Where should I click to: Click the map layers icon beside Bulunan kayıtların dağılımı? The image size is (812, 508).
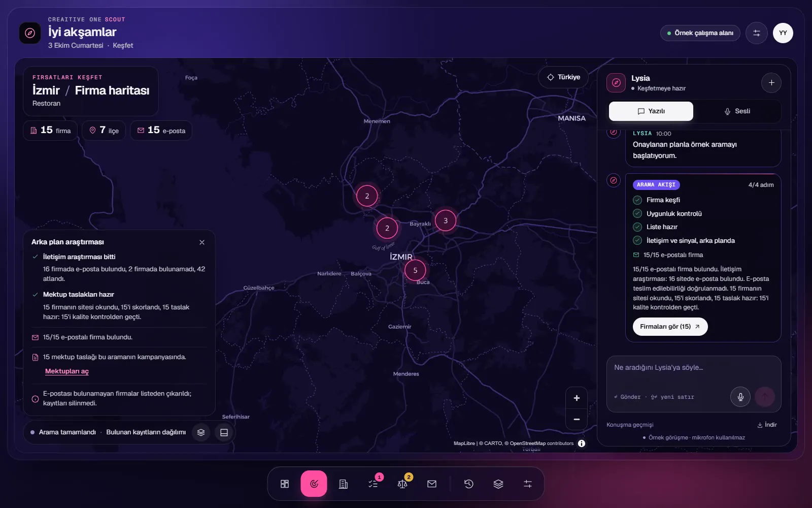[201, 432]
